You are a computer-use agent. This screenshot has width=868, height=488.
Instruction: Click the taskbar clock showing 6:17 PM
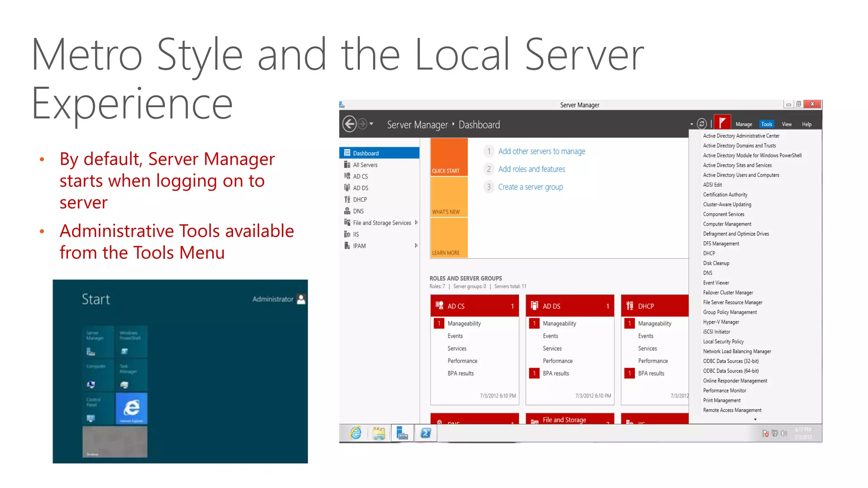[803, 433]
